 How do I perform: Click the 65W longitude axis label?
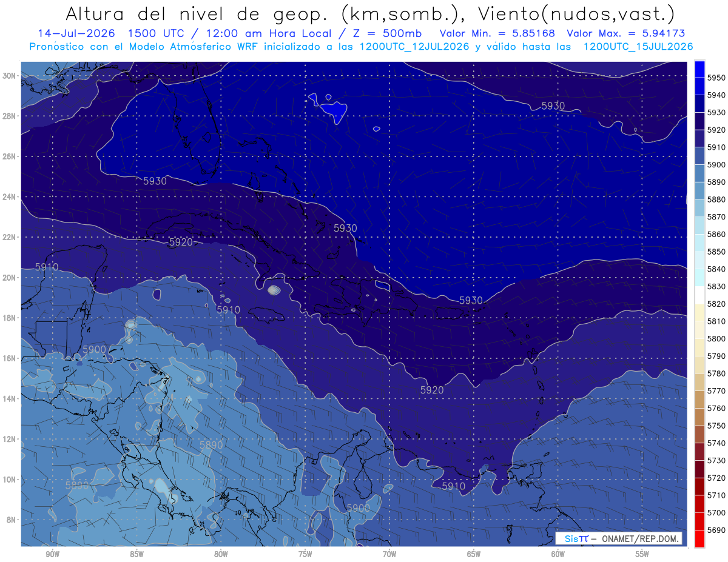[474, 555]
